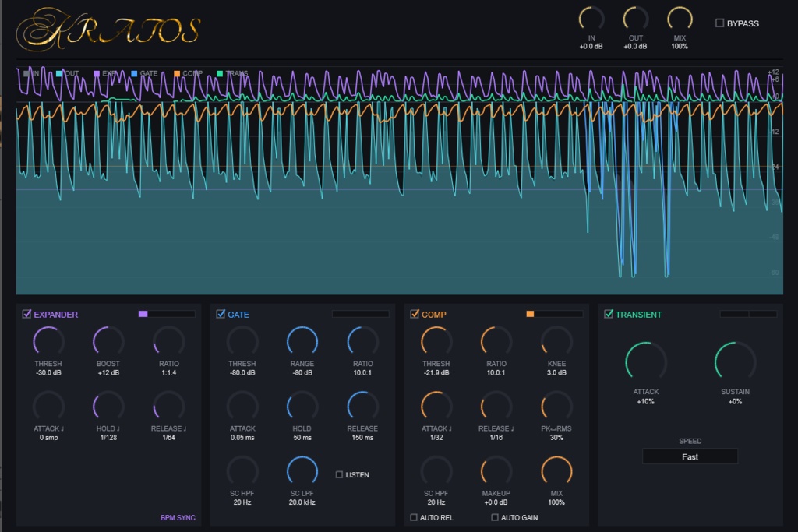The height and width of the screenshot is (532, 798).
Task: Click the gate THRESH knob
Action: point(242,341)
